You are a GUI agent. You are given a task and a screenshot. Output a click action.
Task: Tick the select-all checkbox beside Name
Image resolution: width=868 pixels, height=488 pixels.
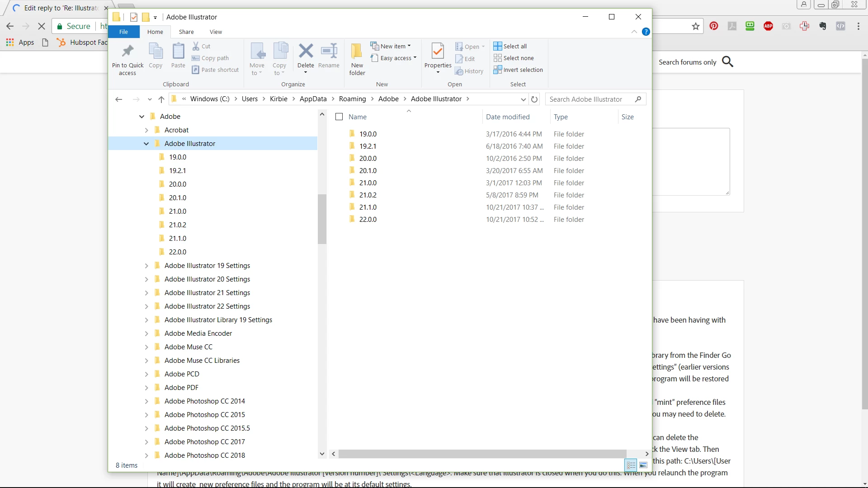[339, 117]
